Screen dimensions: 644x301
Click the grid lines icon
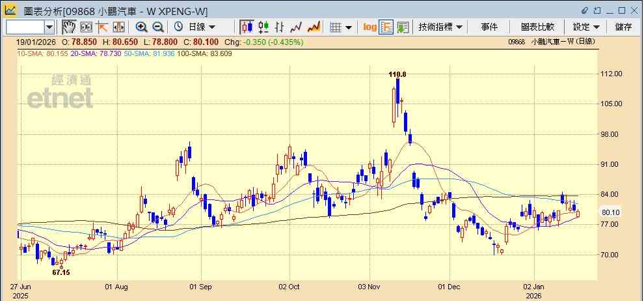coord(336,27)
